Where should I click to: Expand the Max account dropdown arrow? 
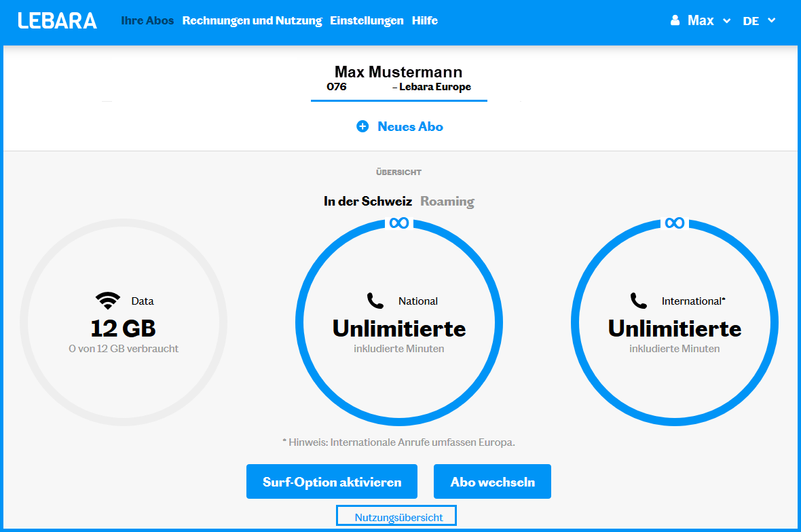pos(726,21)
